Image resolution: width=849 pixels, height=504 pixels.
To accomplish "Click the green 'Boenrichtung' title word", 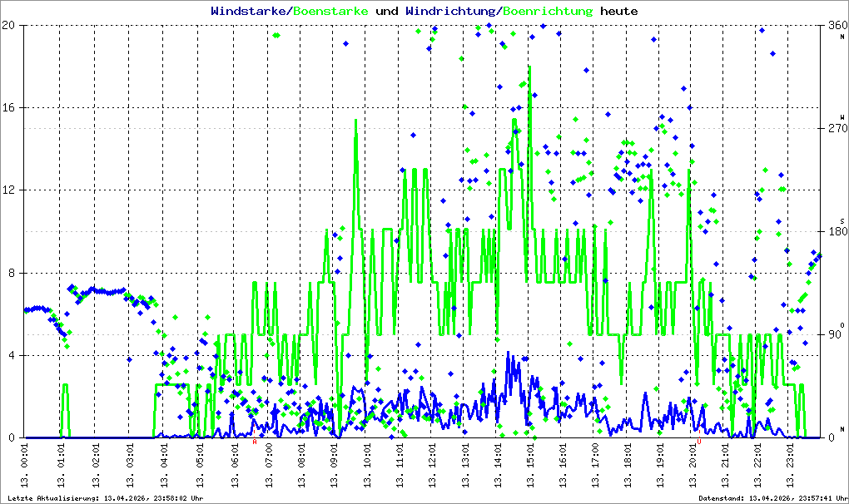I will (x=548, y=11).
